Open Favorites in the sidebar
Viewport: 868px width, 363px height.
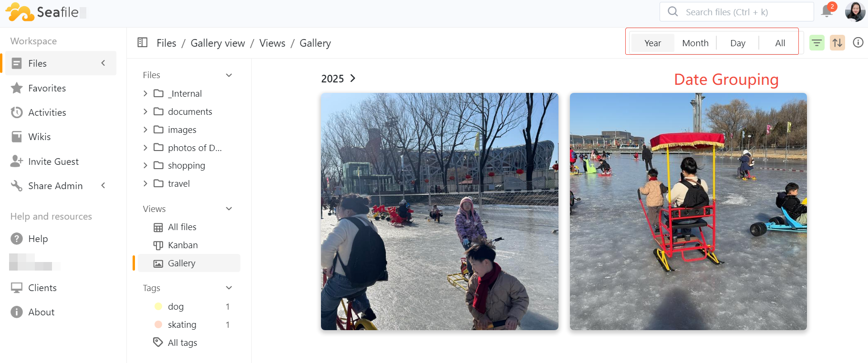[x=47, y=88]
